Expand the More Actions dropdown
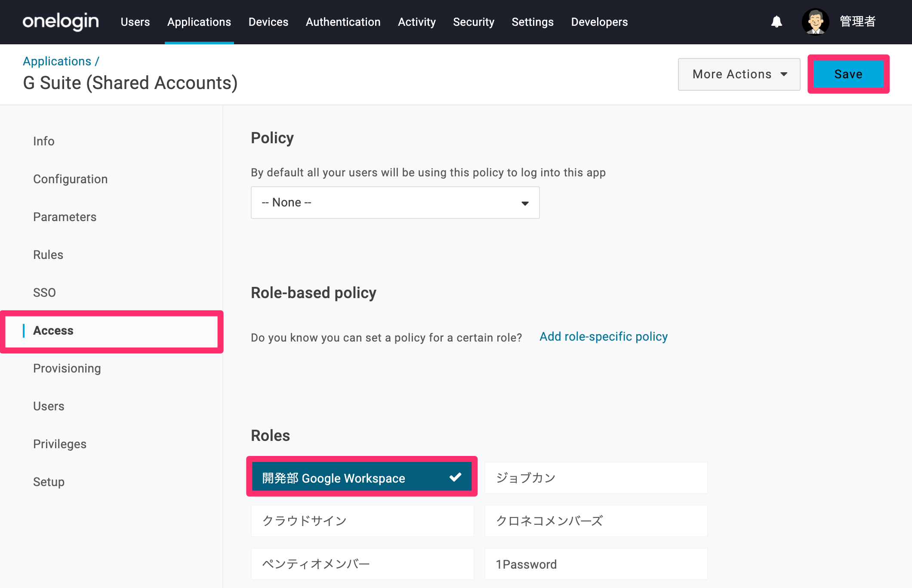912x588 pixels. pos(739,74)
